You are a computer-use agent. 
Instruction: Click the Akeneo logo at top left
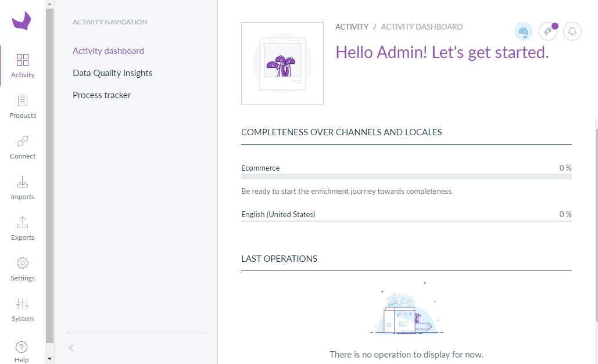(x=22, y=21)
